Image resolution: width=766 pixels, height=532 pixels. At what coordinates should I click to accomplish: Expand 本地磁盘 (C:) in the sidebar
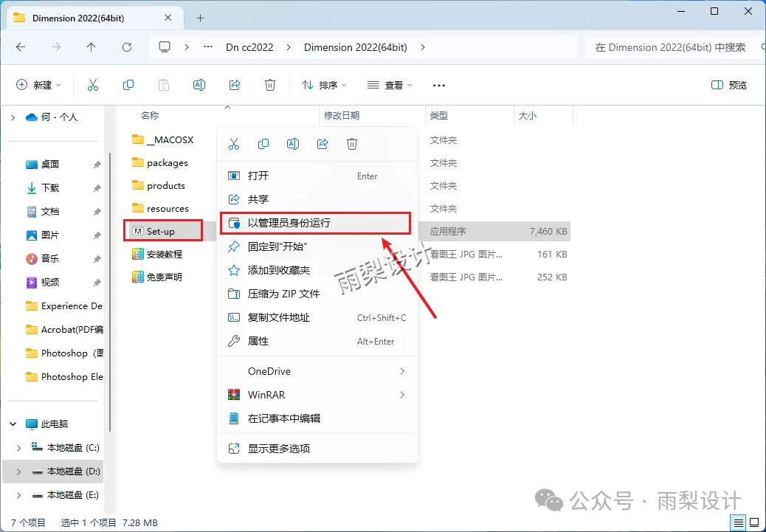19,447
